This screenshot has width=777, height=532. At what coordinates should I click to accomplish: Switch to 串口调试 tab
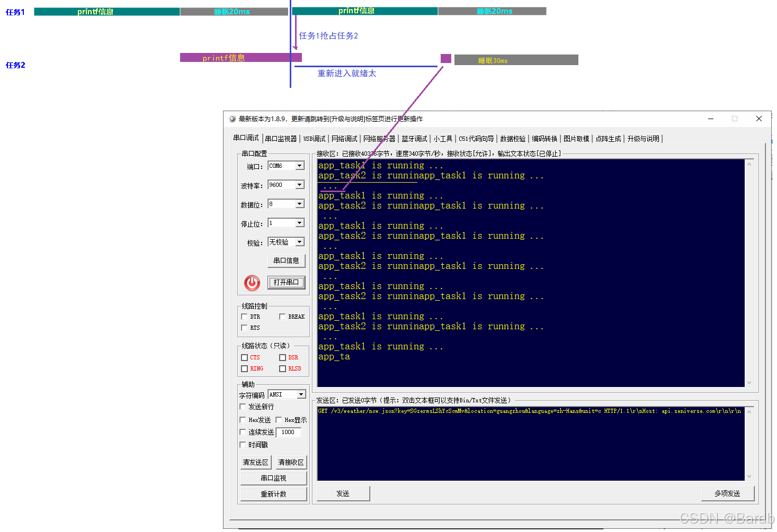[x=246, y=138]
